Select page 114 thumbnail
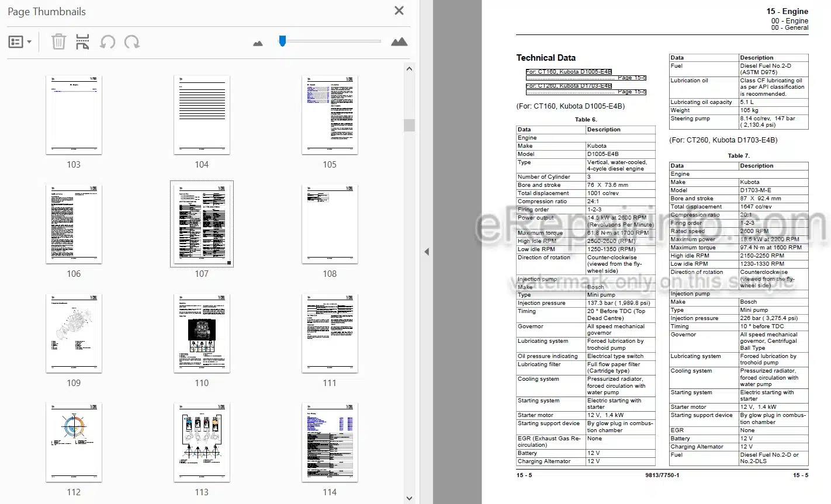Viewport: 831px width, 504px height. (330, 443)
